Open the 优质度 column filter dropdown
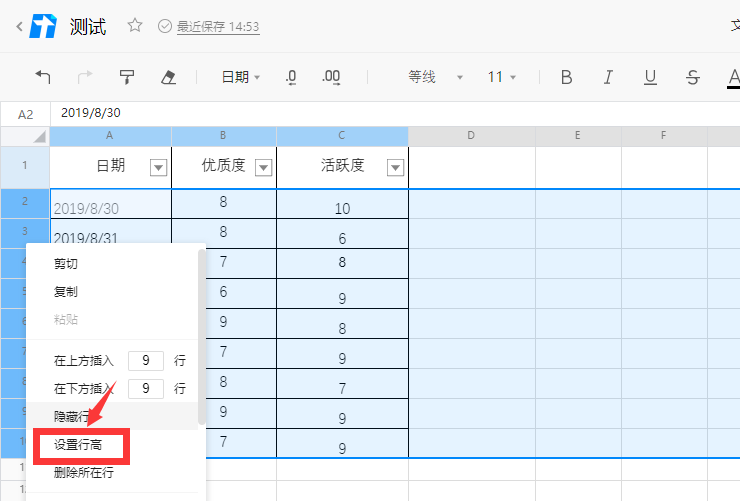This screenshot has height=501, width=740. pos(263,168)
